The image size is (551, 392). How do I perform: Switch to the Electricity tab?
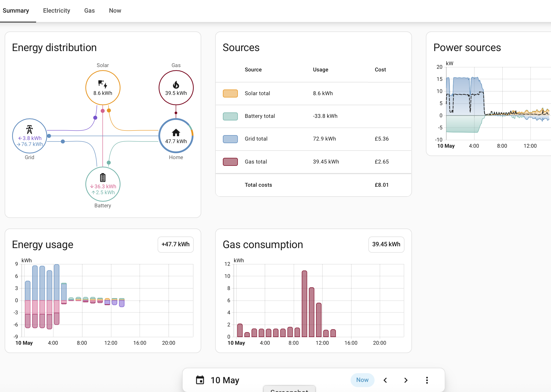click(x=56, y=11)
